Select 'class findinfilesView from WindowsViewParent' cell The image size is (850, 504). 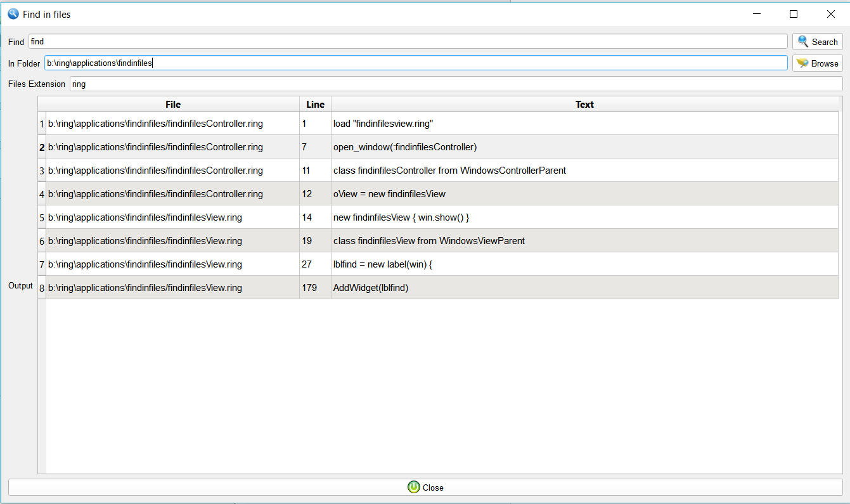click(584, 241)
